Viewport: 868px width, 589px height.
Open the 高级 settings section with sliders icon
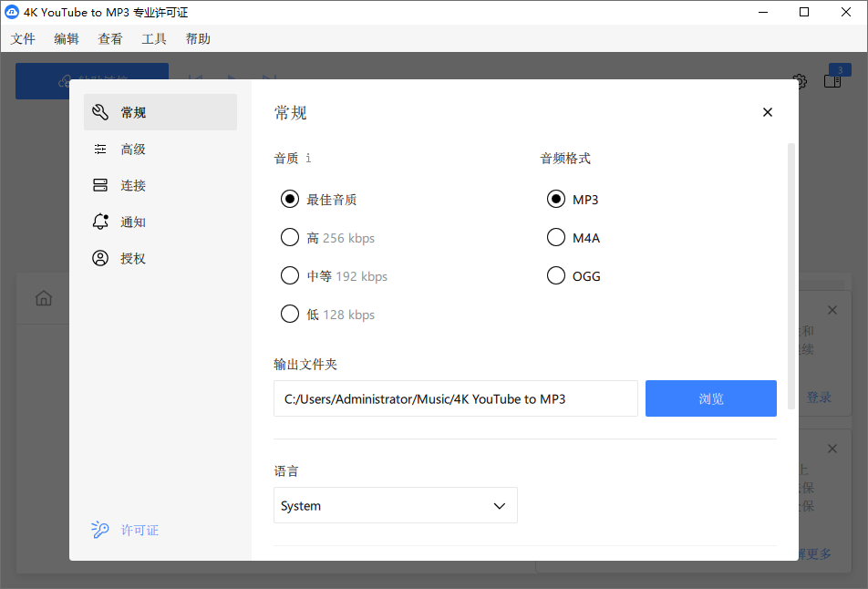(x=132, y=148)
